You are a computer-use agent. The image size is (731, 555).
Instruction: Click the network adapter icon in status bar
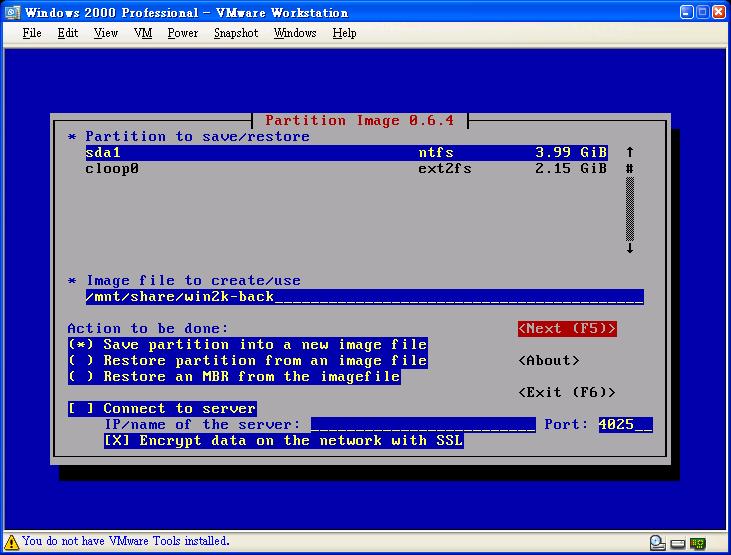tap(698, 543)
